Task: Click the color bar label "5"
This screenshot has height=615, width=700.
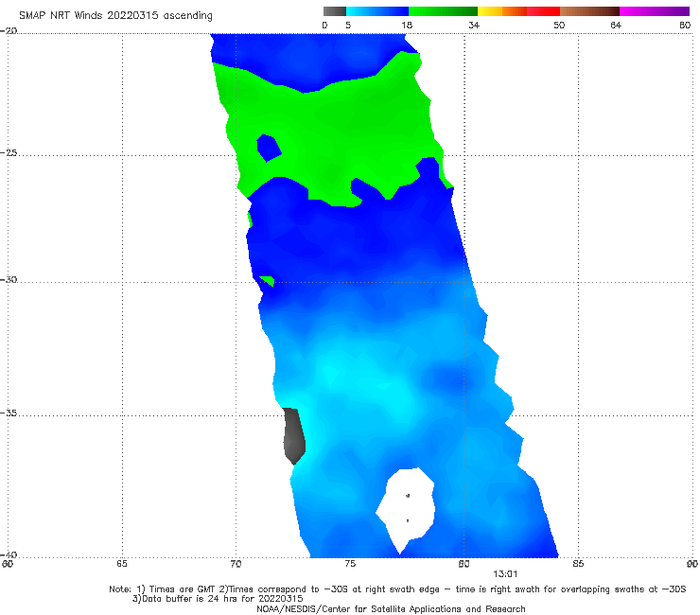Action: click(348, 25)
